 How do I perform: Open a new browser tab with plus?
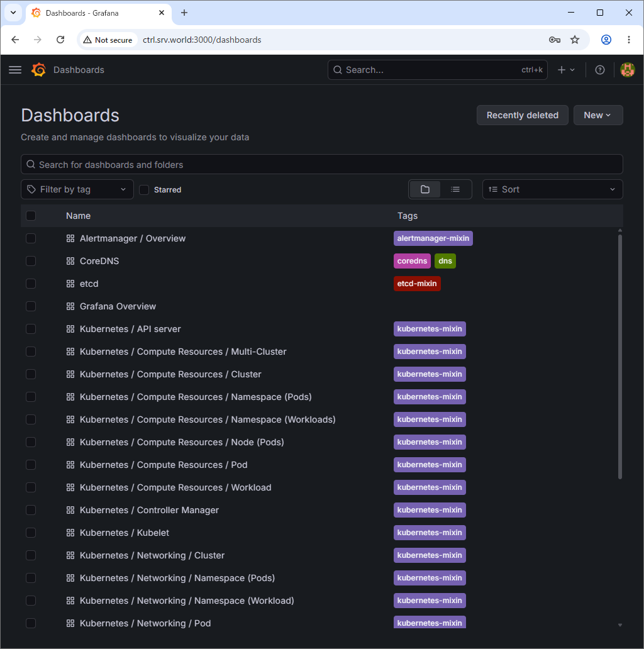tap(184, 13)
